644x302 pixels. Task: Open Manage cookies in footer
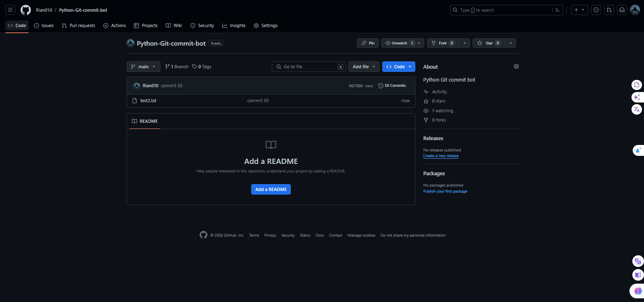click(361, 235)
